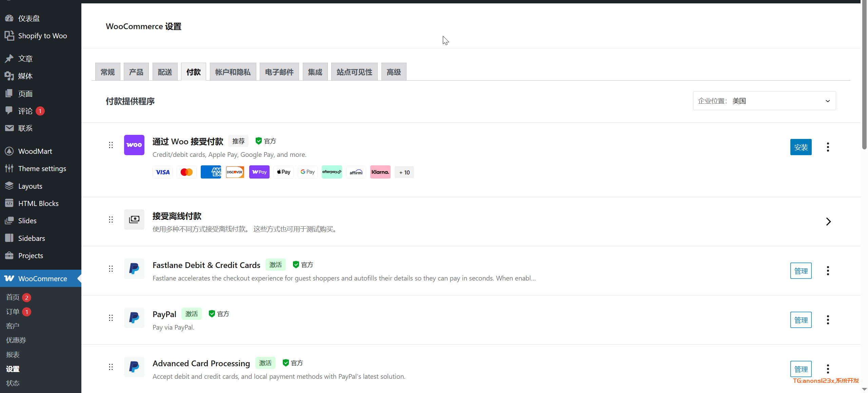Open more options for Fastlane row
868x393 pixels.
click(x=828, y=271)
